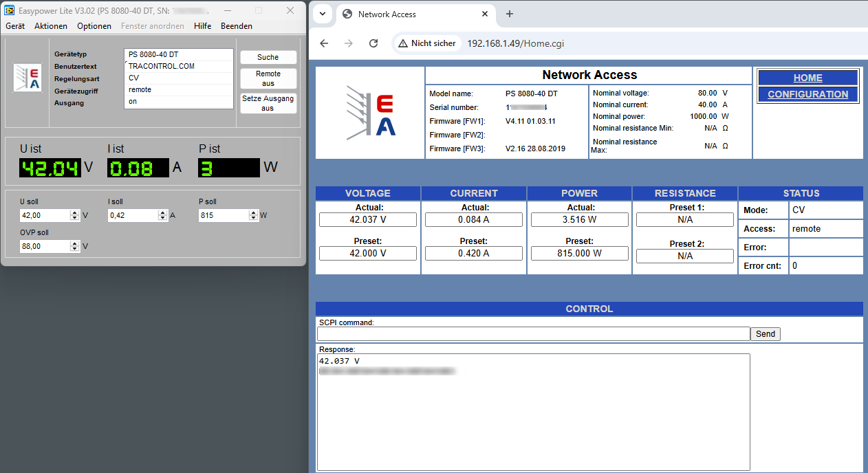Adjust the U soll voltage stepper arrows
The image size is (868, 473).
[x=75, y=215]
